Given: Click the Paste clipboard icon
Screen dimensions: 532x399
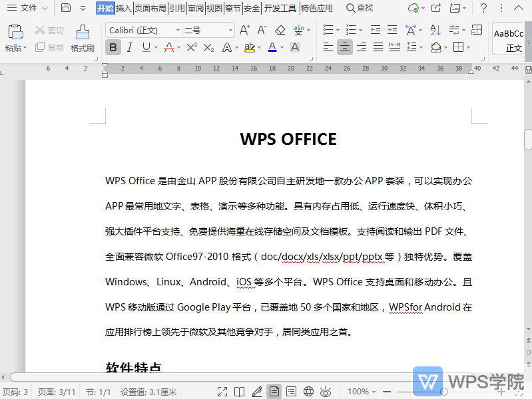Looking at the screenshot, I should pyautogui.click(x=15, y=31).
